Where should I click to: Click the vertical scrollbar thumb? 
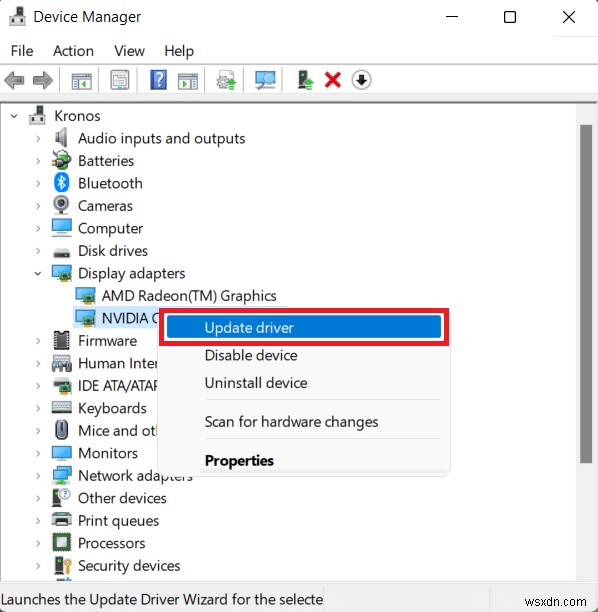click(586, 294)
